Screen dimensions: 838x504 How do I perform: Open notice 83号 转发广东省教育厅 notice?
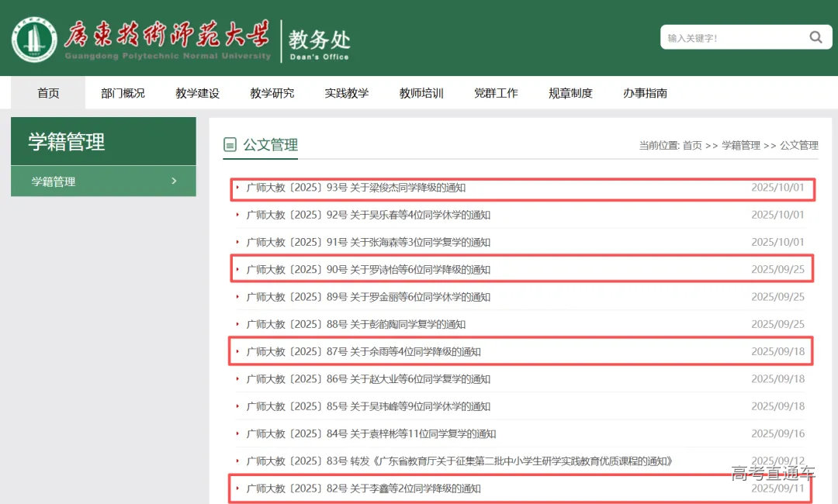click(x=459, y=461)
